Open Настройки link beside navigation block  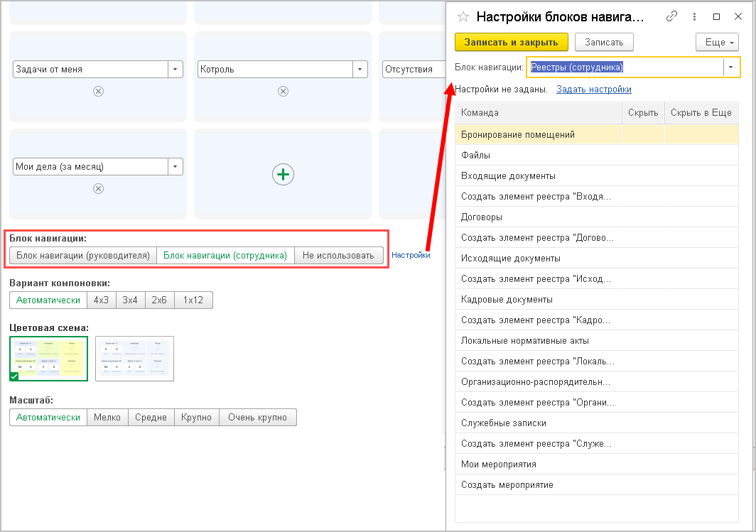click(411, 256)
